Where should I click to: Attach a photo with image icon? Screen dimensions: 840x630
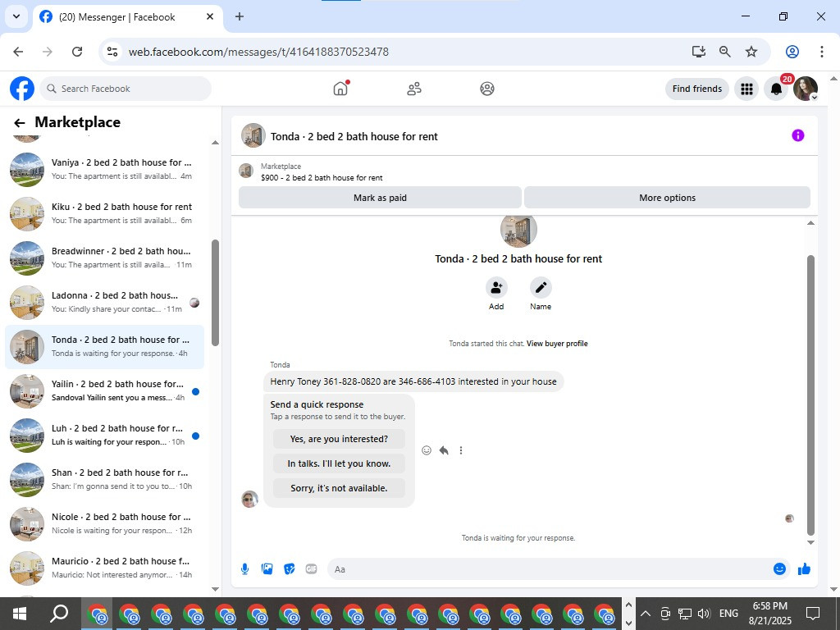pyautogui.click(x=267, y=569)
